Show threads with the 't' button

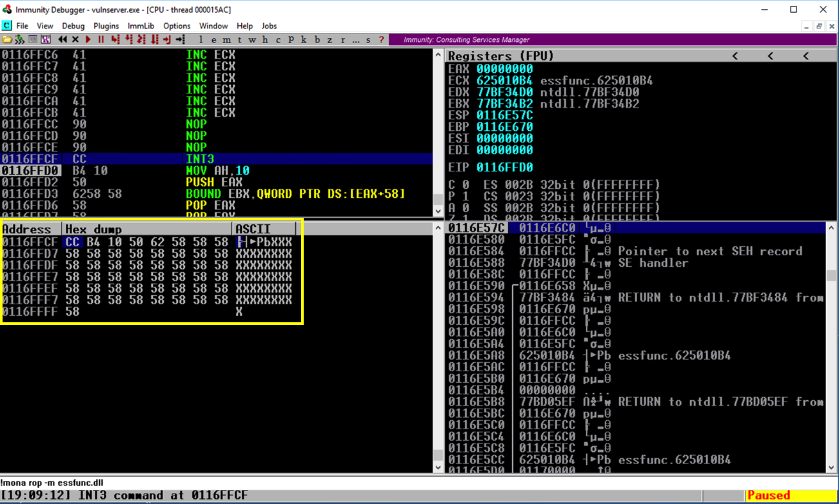tap(239, 40)
